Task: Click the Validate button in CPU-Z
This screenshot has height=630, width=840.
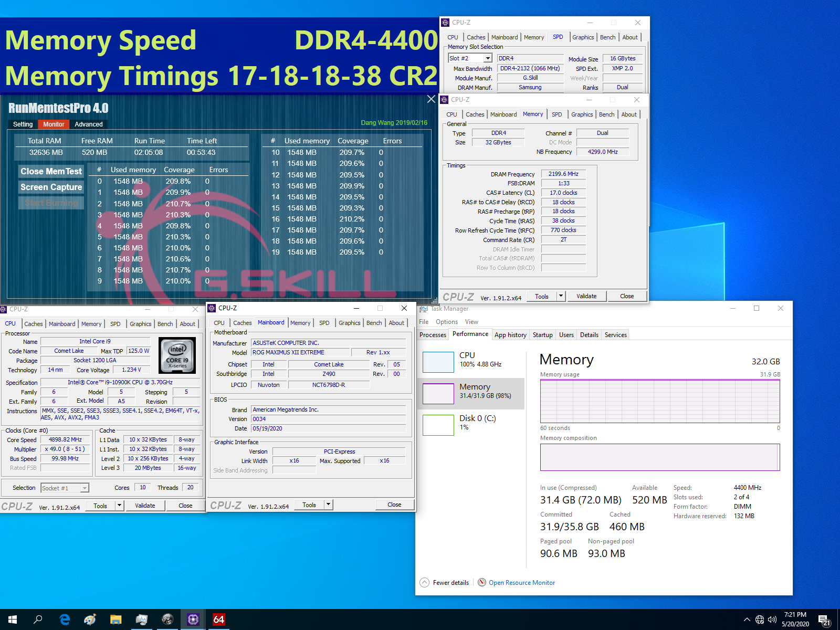Action: click(x=145, y=505)
